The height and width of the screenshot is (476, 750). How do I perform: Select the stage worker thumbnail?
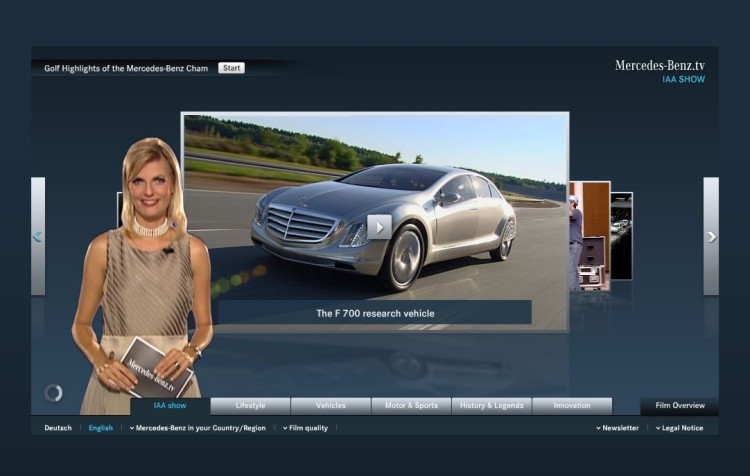point(589,236)
